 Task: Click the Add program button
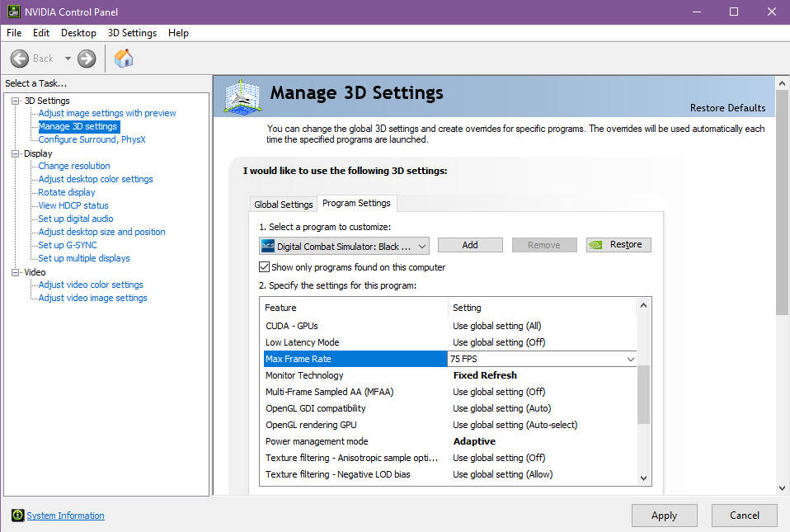(x=469, y=245)
